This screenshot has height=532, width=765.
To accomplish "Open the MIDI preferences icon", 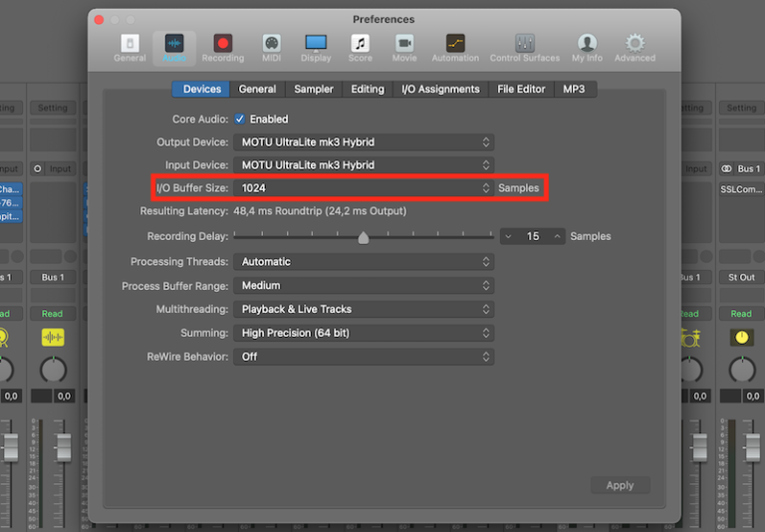I will (x=271, y=48).
